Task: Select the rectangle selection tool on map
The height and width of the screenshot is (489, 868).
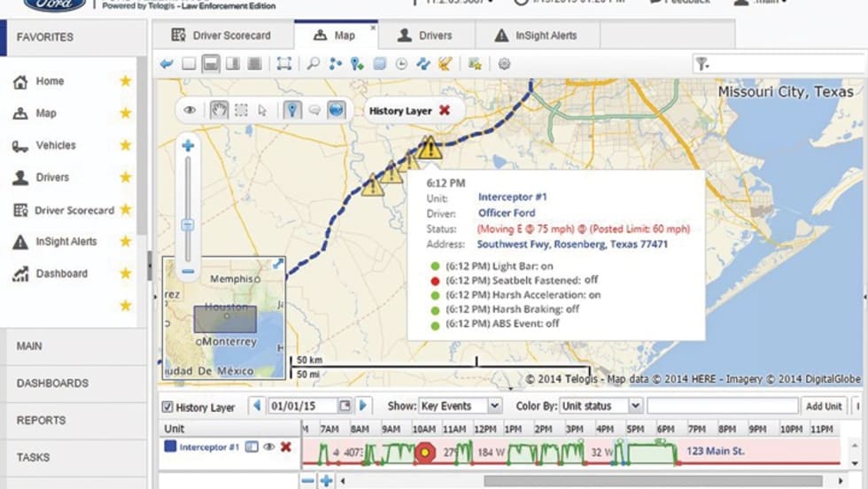Action: (x=240, y=110)
